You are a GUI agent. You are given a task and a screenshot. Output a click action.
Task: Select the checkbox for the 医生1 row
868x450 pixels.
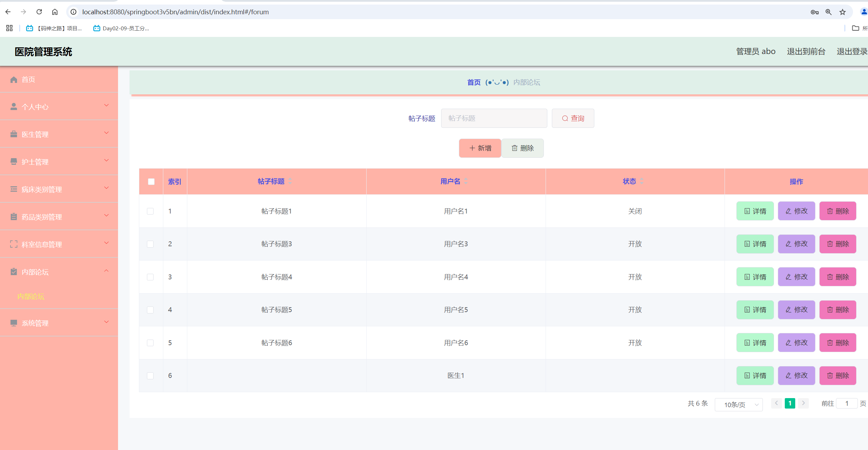pyautogui.click(x=150, y=375)
